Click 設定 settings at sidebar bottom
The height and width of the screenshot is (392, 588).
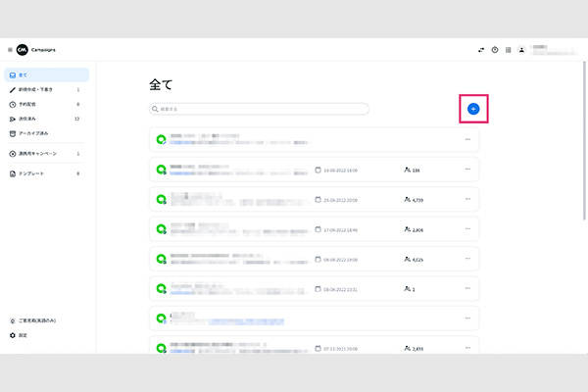coord(22,335)
